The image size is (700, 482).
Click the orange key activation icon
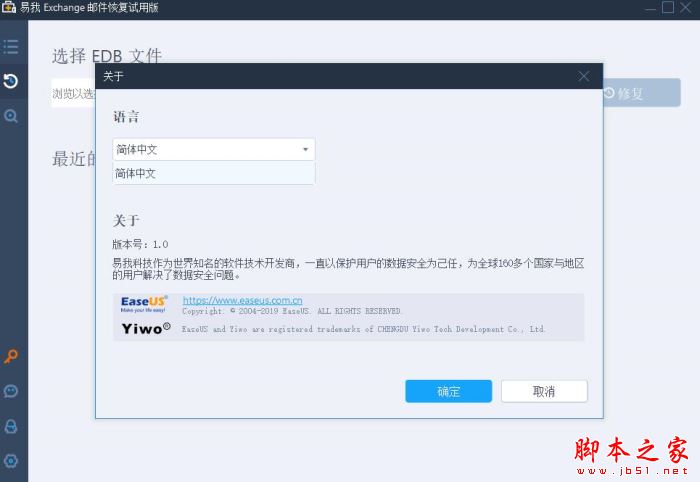pyautogui.click(x=11, y=356)
